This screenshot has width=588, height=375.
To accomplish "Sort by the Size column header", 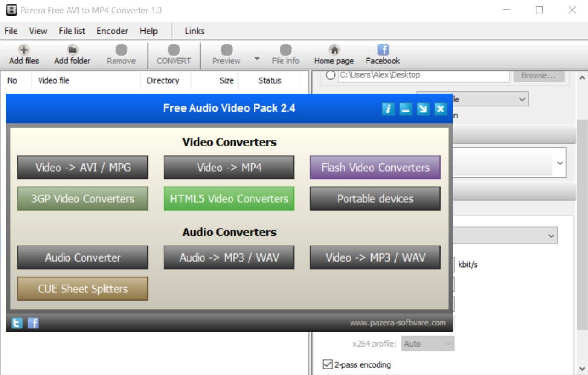I will click(x=215, y=80).
